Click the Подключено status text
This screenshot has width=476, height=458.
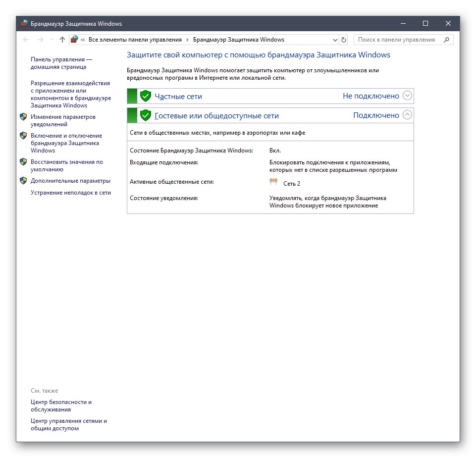point(376,115)
